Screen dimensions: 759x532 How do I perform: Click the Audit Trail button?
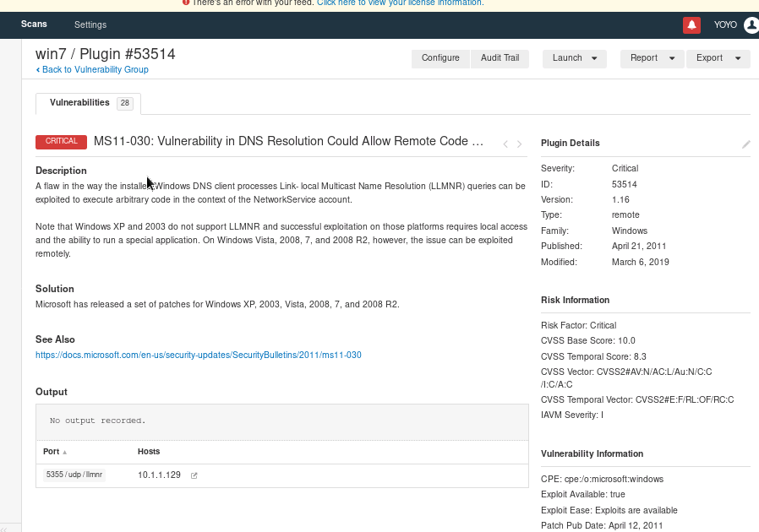pos(500,58)
